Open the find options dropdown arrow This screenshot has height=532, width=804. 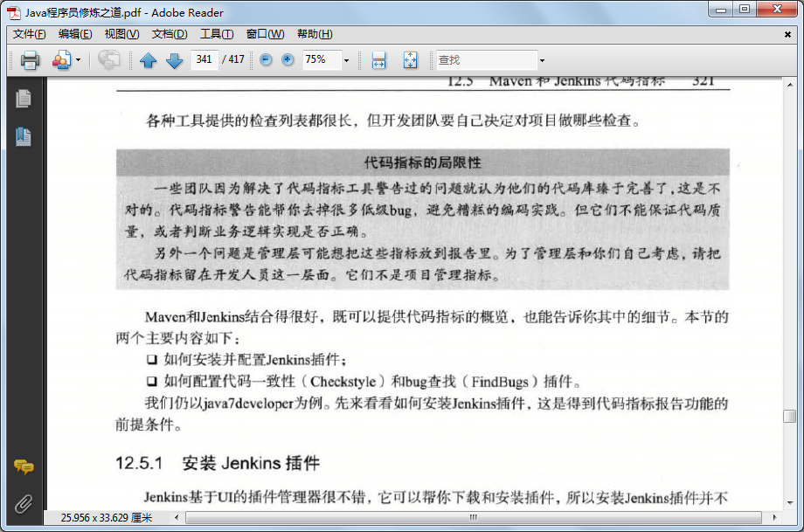[x=542, y=60]
